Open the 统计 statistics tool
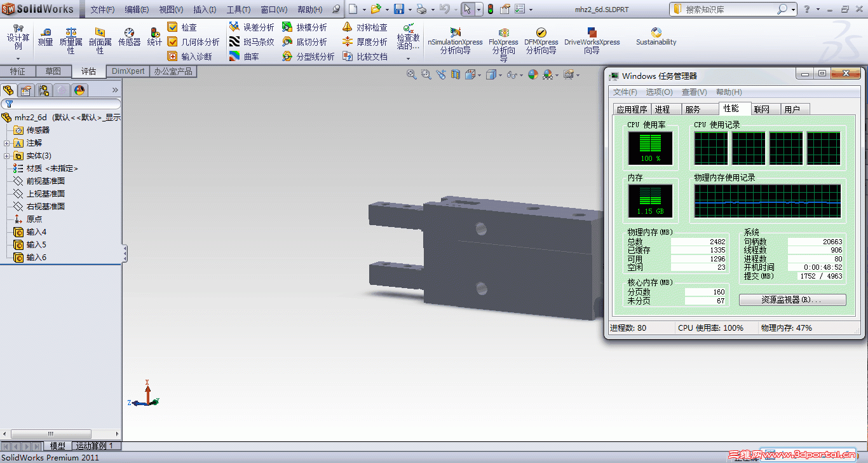The height and width of the screenshot is (463, 868). 154,37
